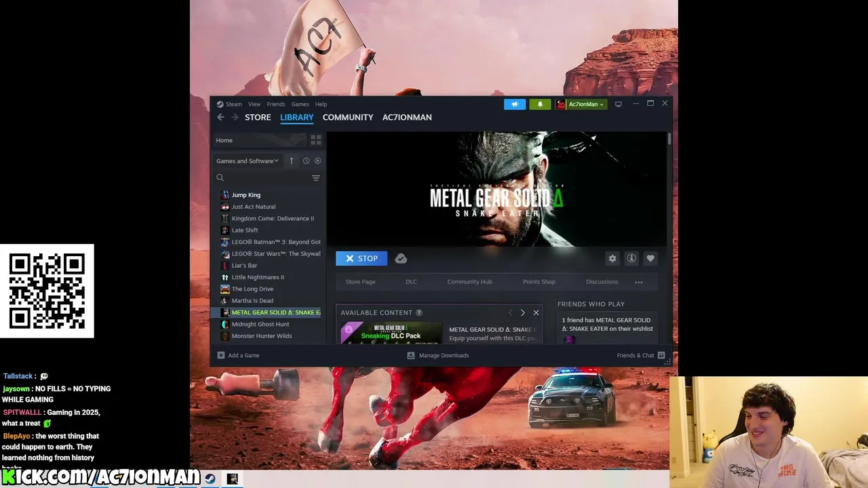This screenshot has width=868, height=488.
Task: Show game info icon
Action: click(x=631, y=258)
